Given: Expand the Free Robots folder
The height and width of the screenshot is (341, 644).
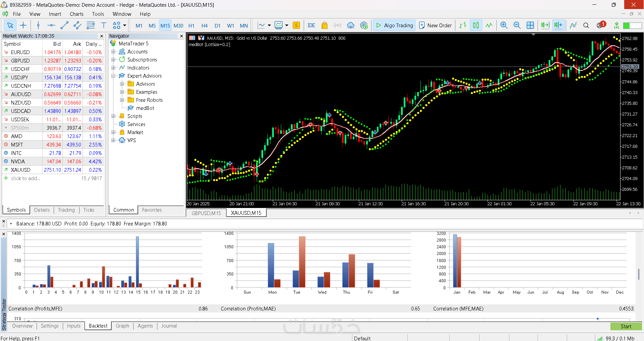Looking at the screenshot, I should tap(122, 100).
